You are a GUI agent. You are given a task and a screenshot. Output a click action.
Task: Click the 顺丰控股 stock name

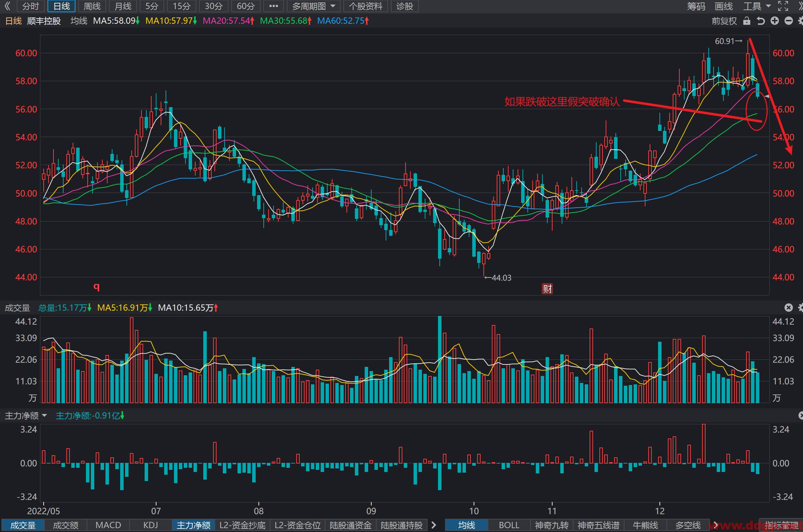pos(44,21)
